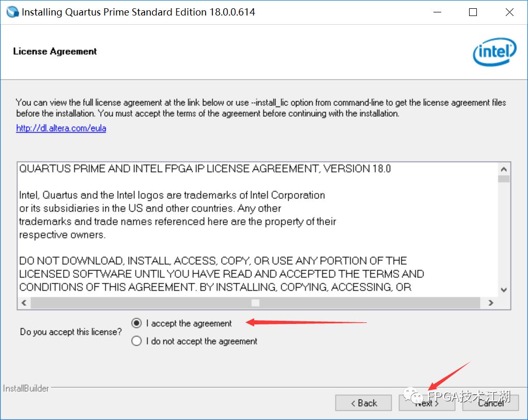The height and width of the screenshot is (420, 528).
Task: Click the instruction line starting "You can view the full license"
Action: point(261,102)
